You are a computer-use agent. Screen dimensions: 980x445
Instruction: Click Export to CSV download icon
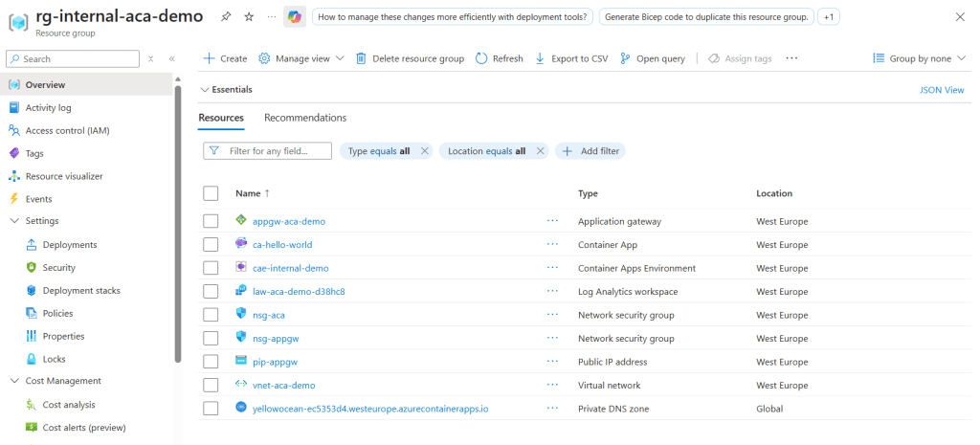pos(540,58)
